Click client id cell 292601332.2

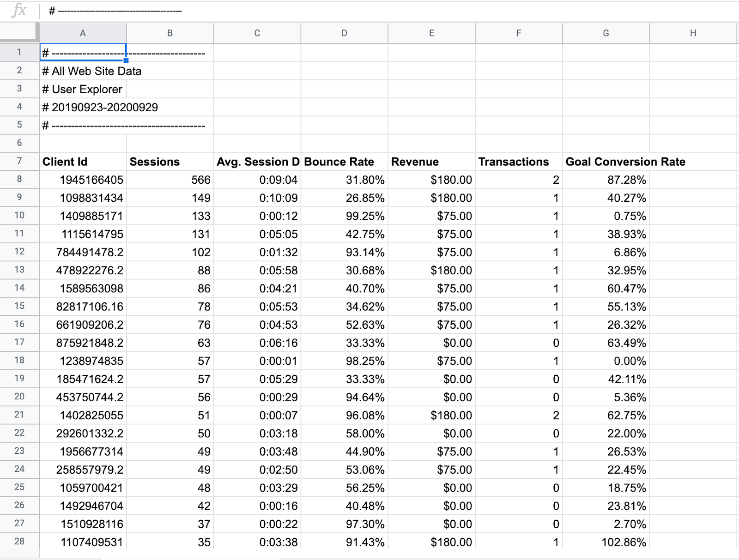(x=83, y=434)
